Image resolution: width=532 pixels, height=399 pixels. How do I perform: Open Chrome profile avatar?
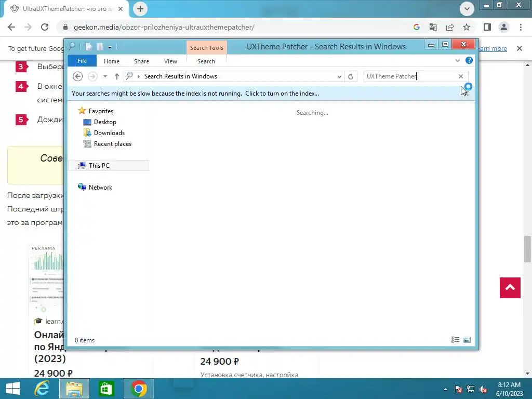pos(504,27)
